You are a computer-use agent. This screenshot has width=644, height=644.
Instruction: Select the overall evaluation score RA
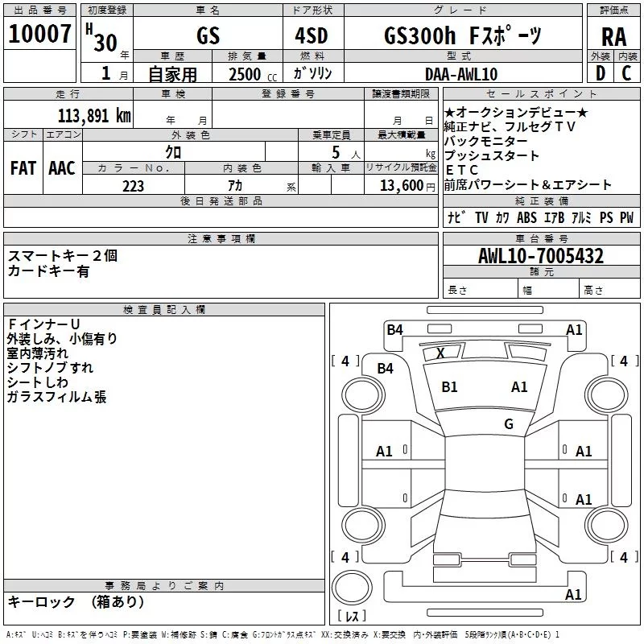614,37
